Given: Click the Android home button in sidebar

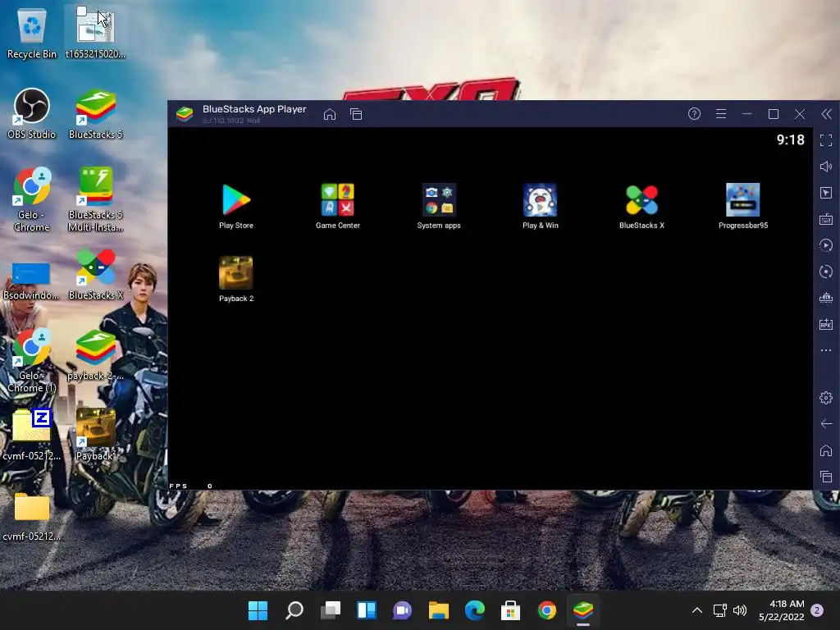Looking at the screenshot, I should pos(826,450).
